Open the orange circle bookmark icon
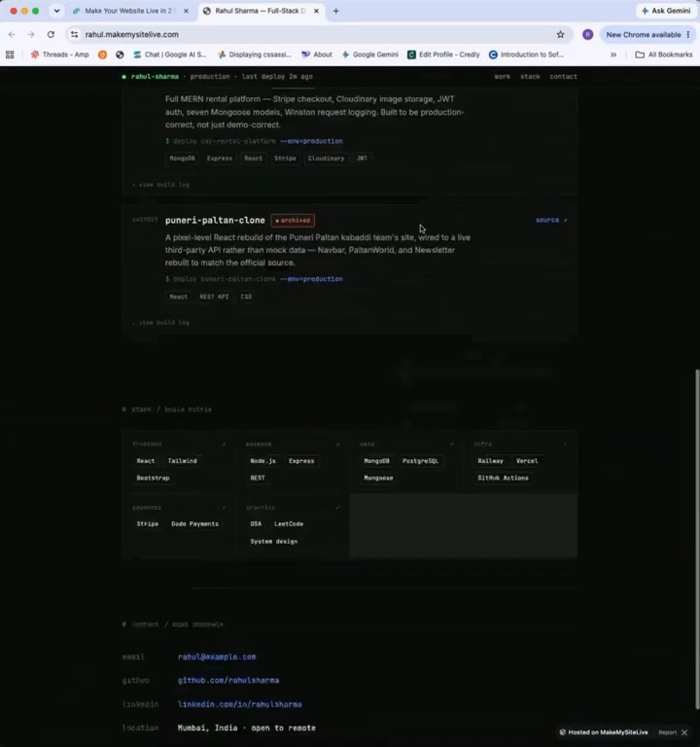Viewport: 700px width, 747px height. 102,54
